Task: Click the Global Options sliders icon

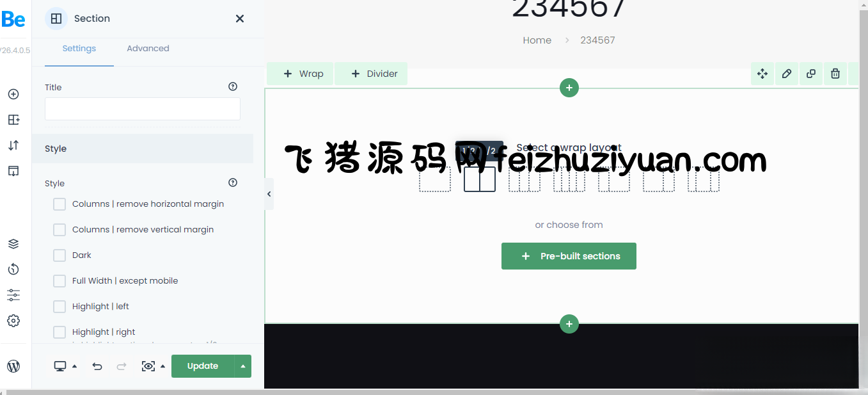Action: tap(13, 294)
